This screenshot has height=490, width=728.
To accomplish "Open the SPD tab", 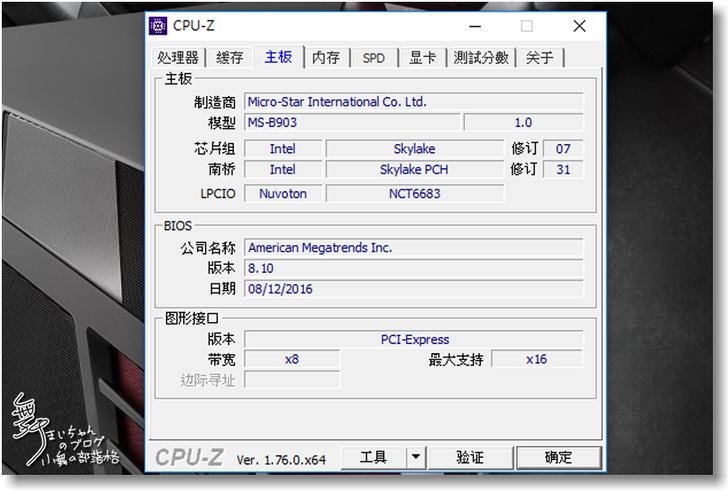I will point(374,58).
